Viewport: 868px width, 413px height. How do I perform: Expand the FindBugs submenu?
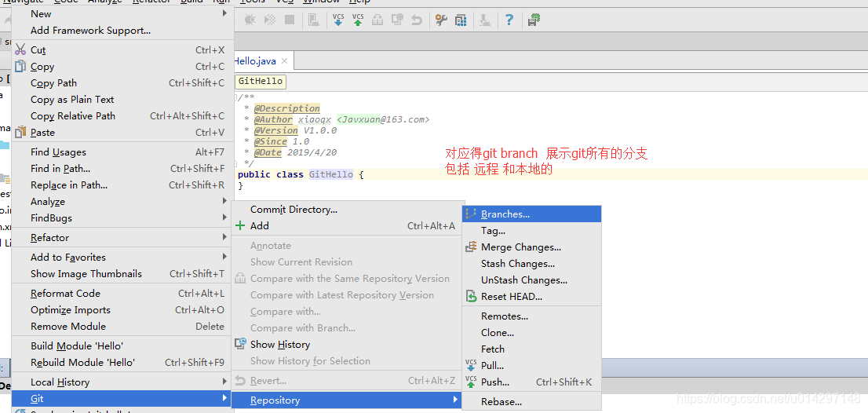click(x=224, y=217)
